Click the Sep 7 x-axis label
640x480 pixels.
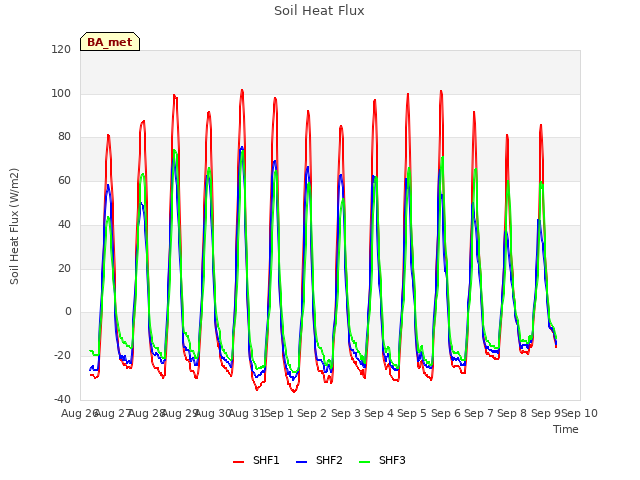(x=479, y=413)
